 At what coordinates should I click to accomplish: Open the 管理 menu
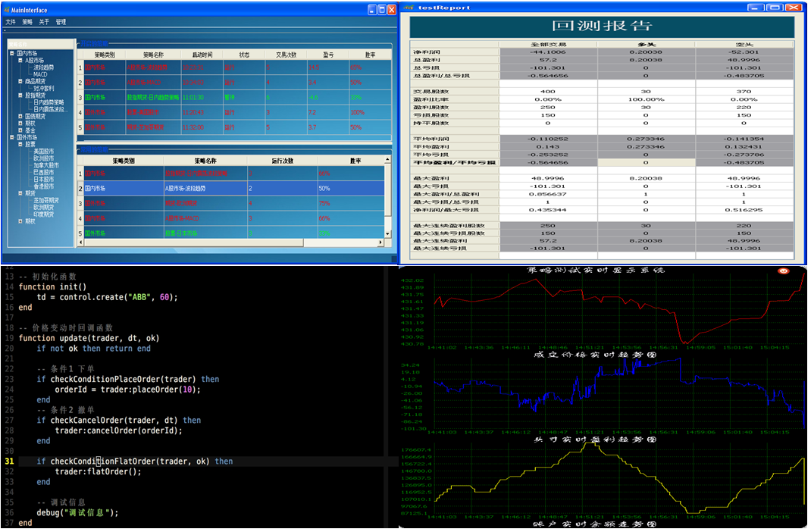pyautogui.click(x=61, y=22)
